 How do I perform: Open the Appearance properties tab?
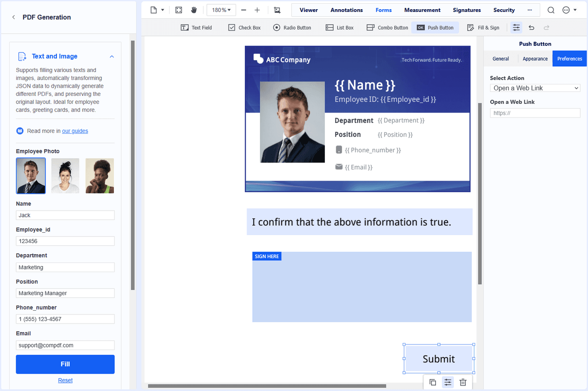pyautogui.click(x=535, y=59)
